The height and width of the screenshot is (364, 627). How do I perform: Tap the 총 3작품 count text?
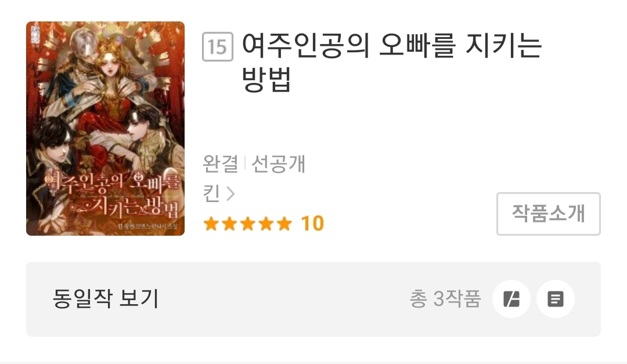445,299
